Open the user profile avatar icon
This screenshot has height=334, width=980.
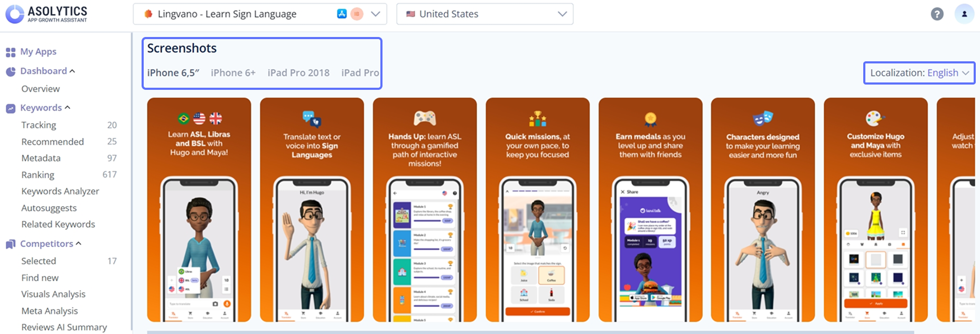coord(964,14)
